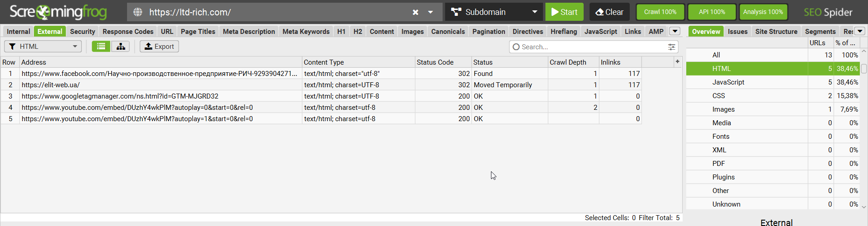This screenshot has width=868, height=226.
Task: Open the Links tab
Action: click(632, 31)
